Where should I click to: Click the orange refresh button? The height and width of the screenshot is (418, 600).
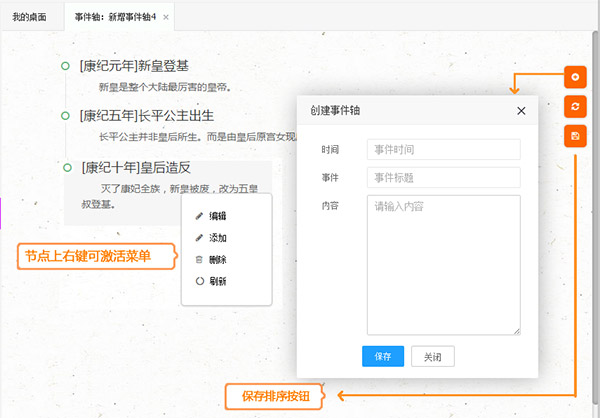tap(575, 106)
